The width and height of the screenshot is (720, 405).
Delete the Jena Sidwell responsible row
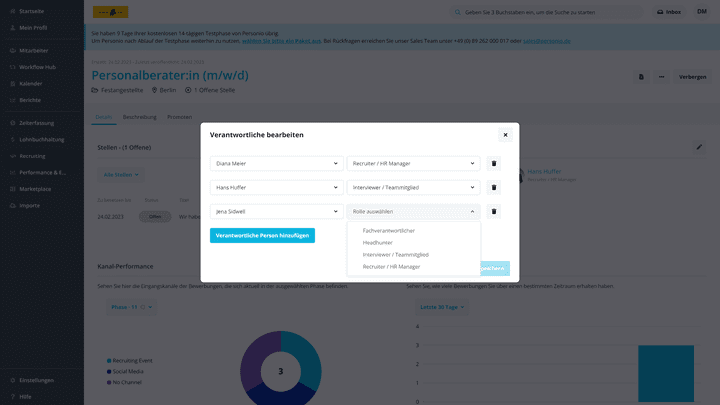coord(494,212)
